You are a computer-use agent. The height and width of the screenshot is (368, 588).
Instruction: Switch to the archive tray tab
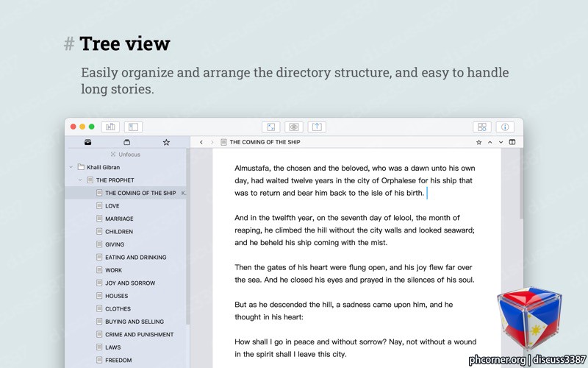[x=126, y=142]
